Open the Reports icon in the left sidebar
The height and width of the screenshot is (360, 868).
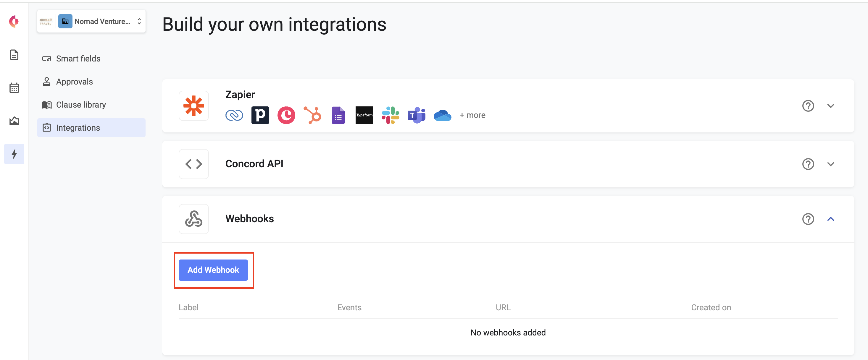14,121
